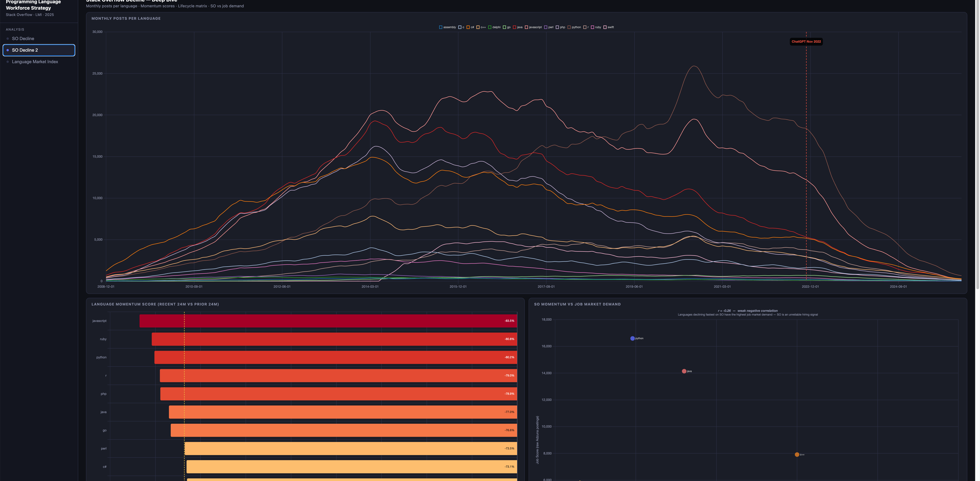This screenshot has height=481, width=980.
Task: Click the 2019-06-01 x-axis label
Action: pyautogui.click(x=634, y=287)
